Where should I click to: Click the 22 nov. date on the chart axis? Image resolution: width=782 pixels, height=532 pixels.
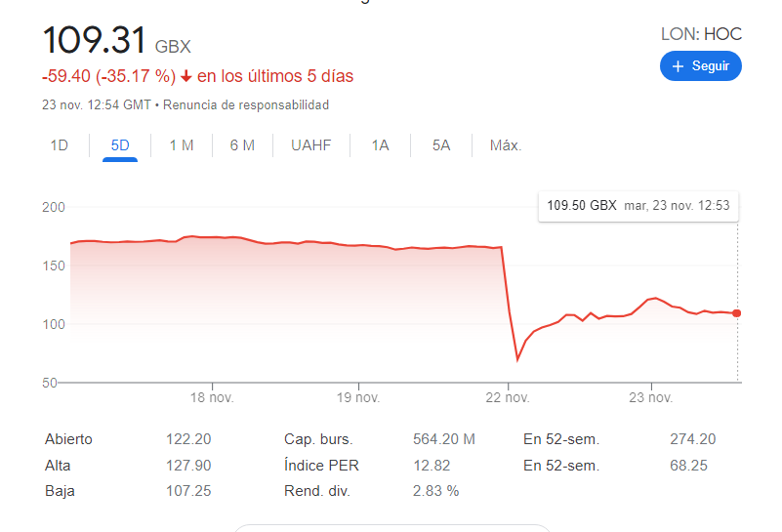click(507, 397)
